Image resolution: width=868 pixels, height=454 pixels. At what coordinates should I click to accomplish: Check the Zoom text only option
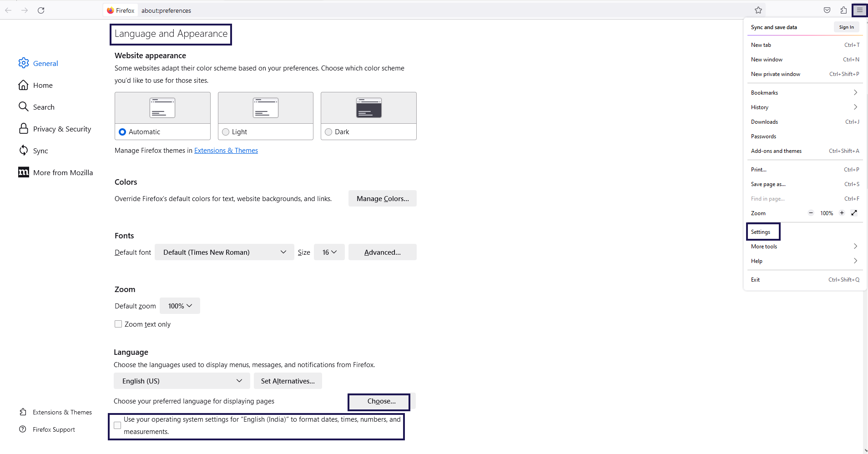118,324
